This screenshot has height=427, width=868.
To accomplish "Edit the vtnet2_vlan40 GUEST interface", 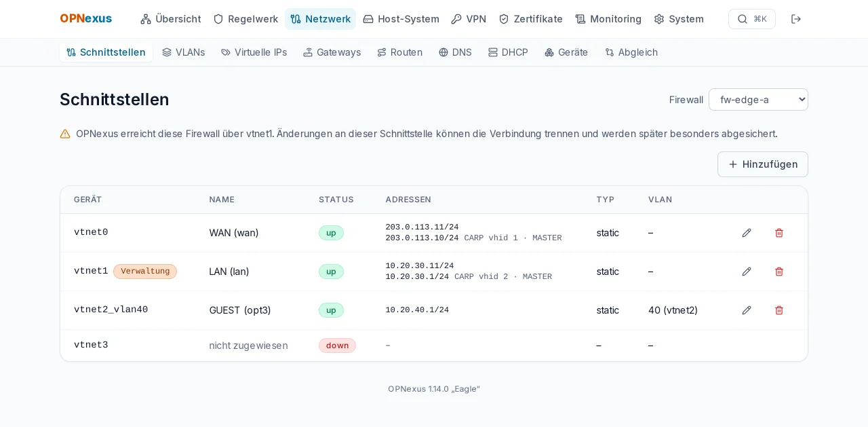I will 747,310.
